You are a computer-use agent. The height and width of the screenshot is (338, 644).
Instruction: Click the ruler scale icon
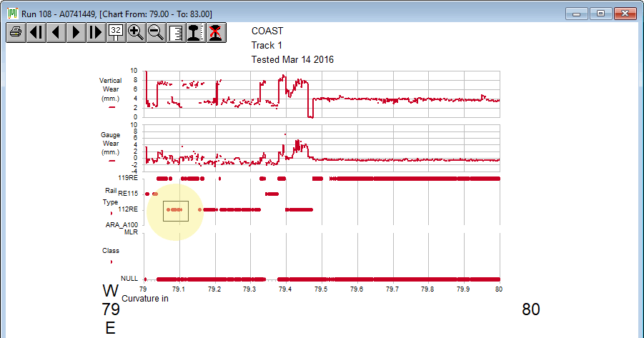[176, 32]
